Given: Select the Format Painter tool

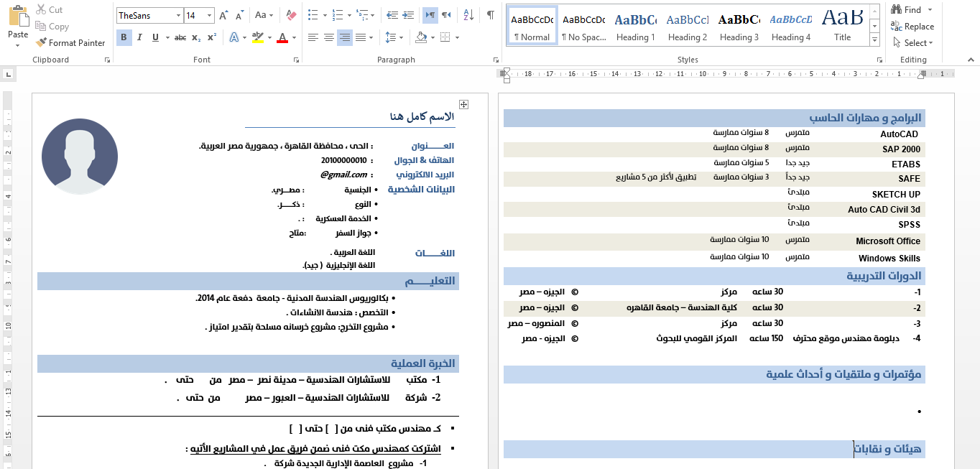Looking at the screenshot, I should 70,43.
